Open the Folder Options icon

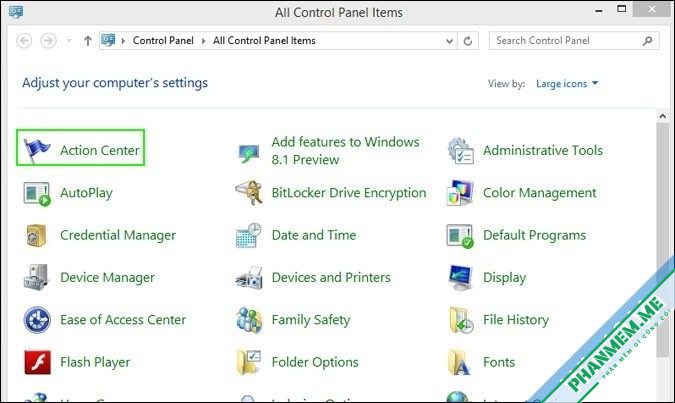(249, 362)
